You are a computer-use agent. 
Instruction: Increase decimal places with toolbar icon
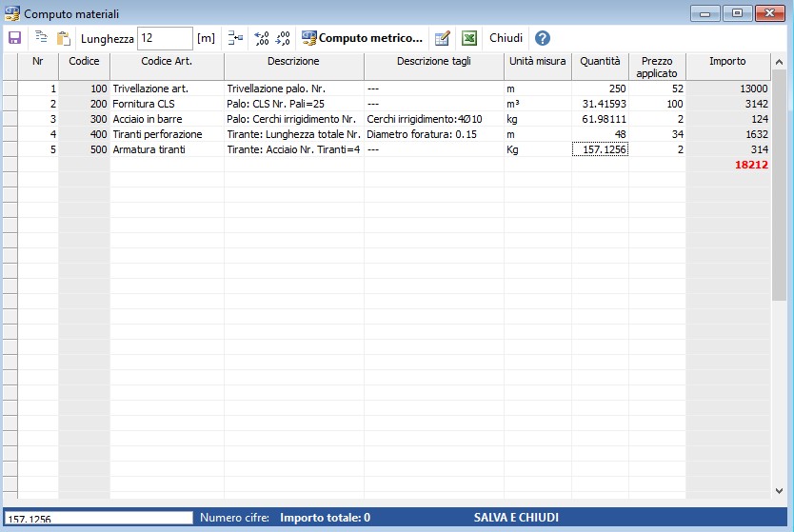(x=262, y=38)
